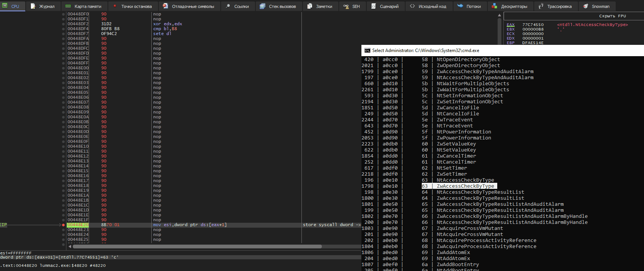Viewport: 644px width, 271px height.
Task: Click the cmd.exe window title bar
Action: [503, 51]
